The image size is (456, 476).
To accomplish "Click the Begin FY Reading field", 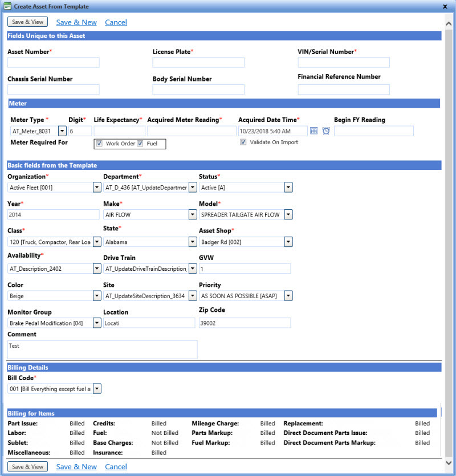I will (374, 131).
